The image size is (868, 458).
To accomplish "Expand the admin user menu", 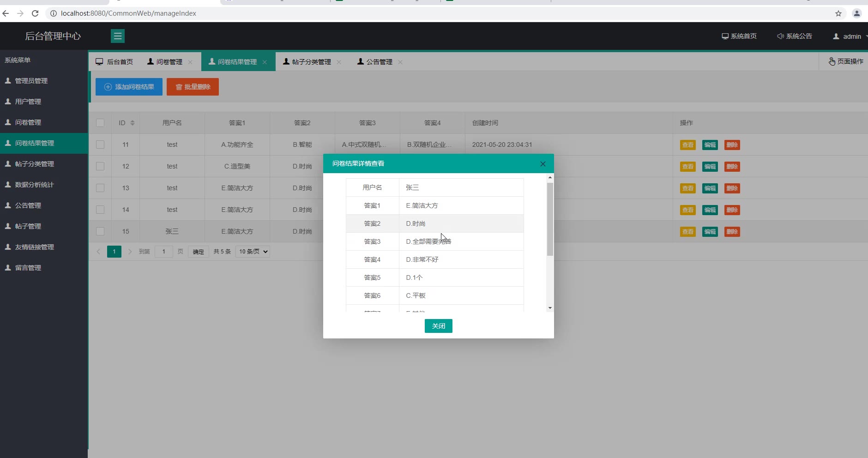I will 850,36.
